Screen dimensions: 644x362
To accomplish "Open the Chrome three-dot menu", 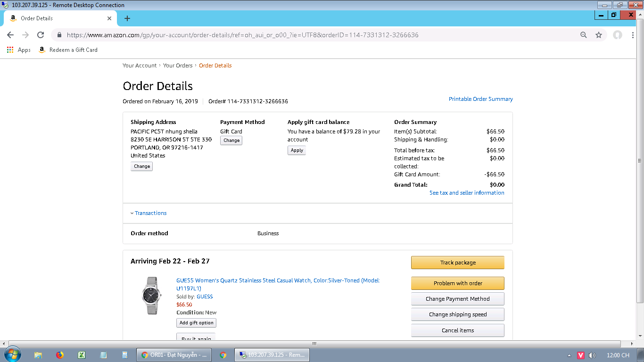I will coord(634,35).
